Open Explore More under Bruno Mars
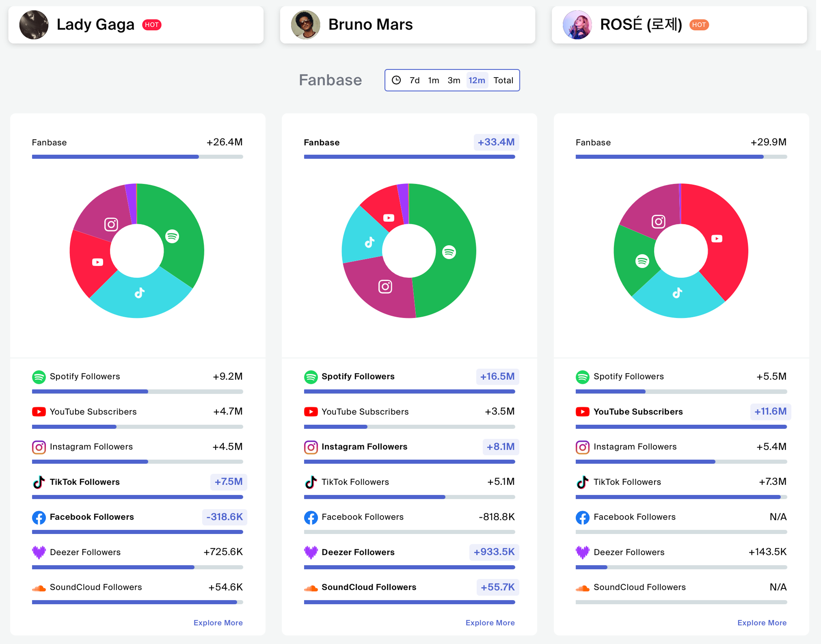This screenshot has height=644, width=821. [490, 623]
